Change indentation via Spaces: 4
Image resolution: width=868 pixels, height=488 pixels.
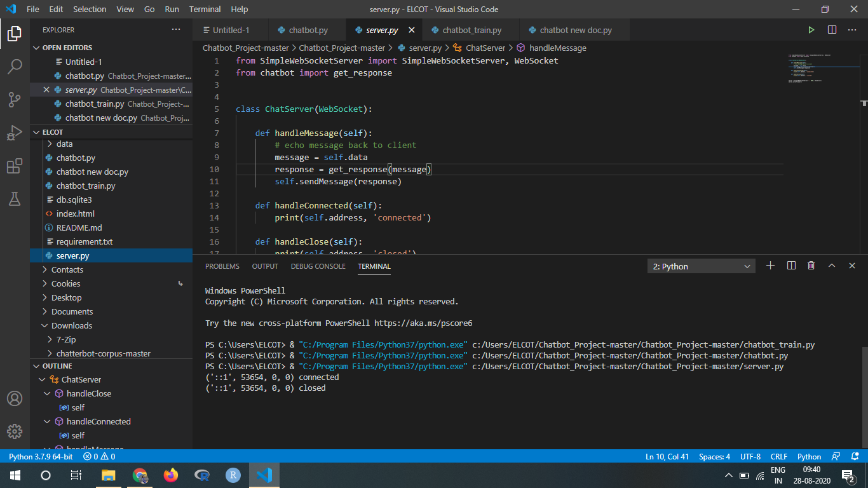click(x=715, y=456)
